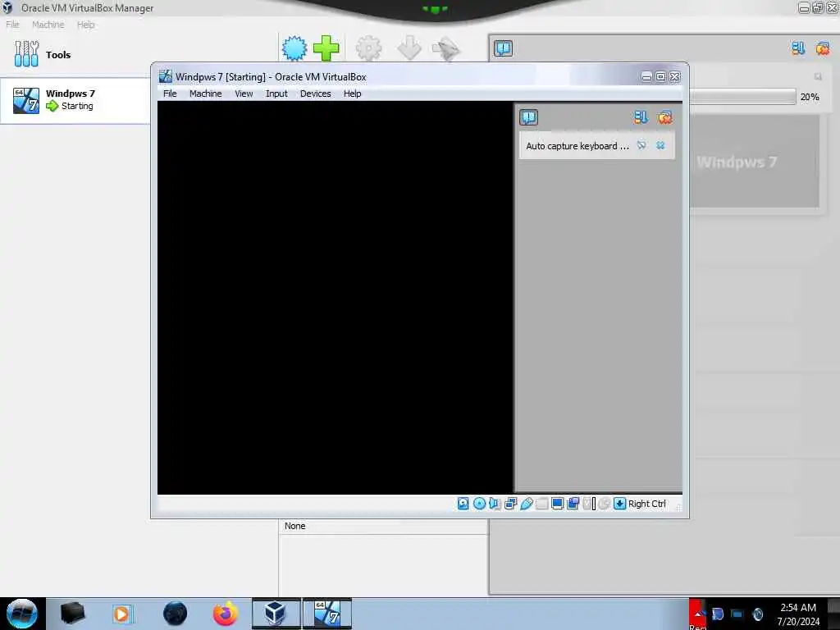Open the Devices menu in VM window
840x630 pixels.
tap(316, 94)
